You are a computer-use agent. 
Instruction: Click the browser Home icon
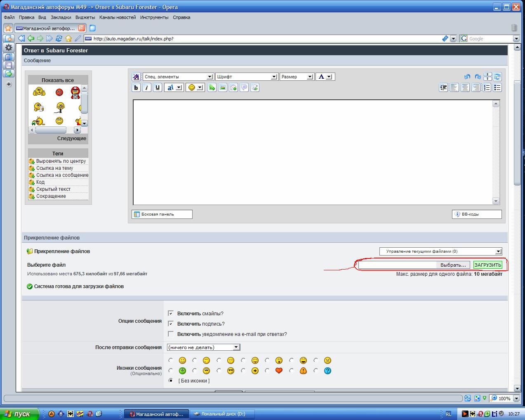point(68,38)
